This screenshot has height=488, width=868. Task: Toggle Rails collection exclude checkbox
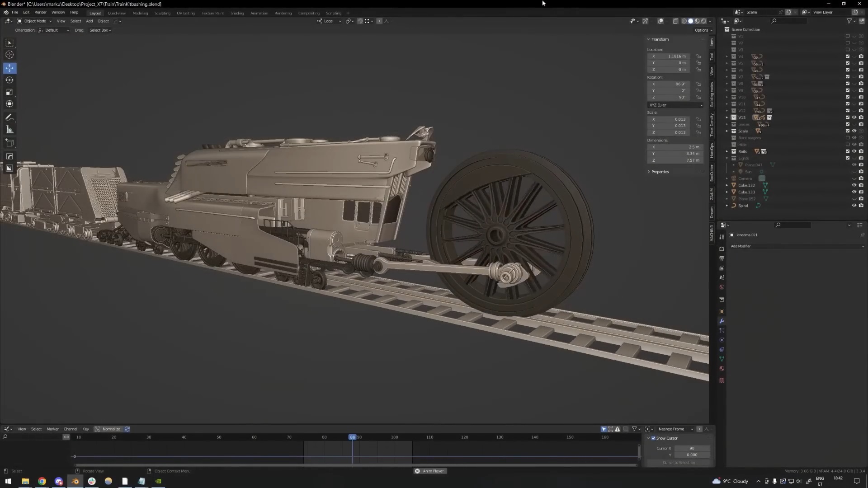click(x=848, y=151)
